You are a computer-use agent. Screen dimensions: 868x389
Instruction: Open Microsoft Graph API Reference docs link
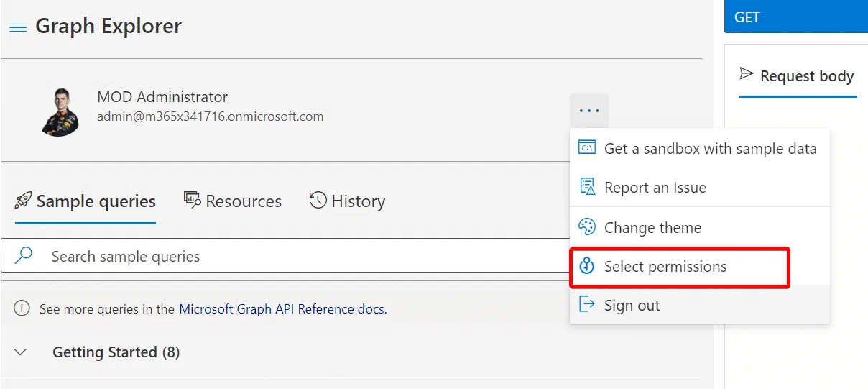[x=282, y=309]
